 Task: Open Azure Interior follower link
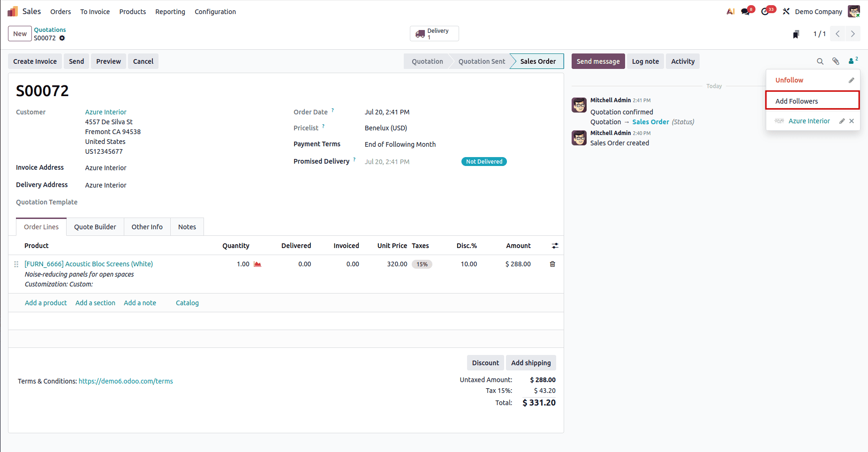[809, 121]
